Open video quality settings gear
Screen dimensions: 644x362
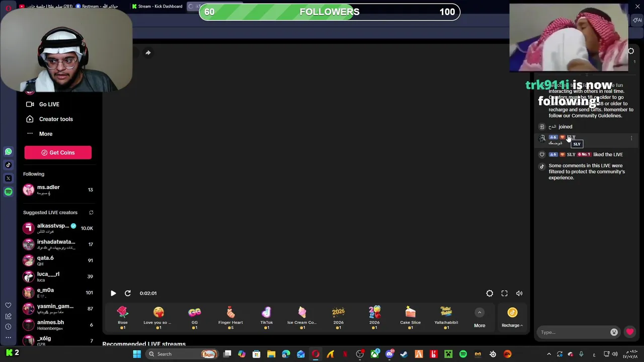click(x=490, y=294)
